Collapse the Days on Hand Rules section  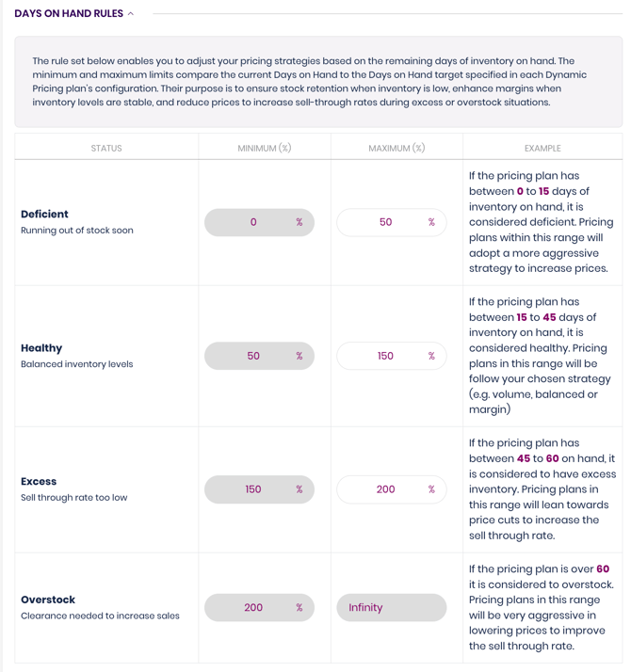point(131,14)
